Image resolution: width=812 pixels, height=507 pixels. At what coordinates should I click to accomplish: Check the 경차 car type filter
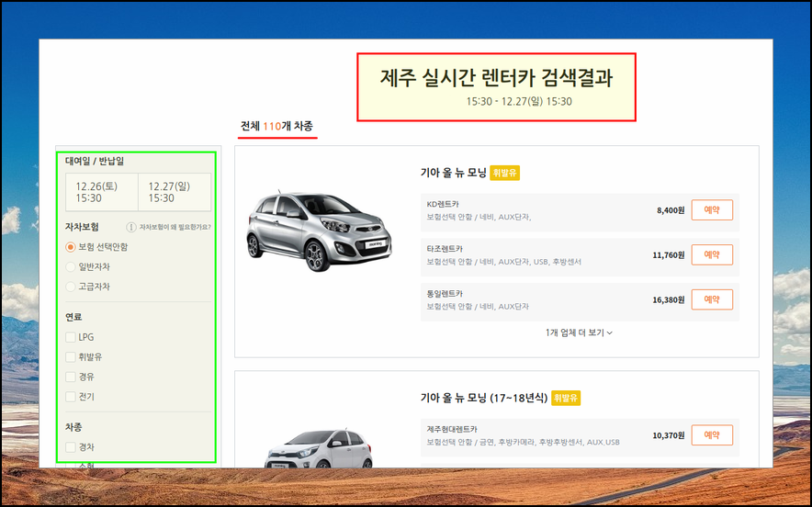pos(71,447)
